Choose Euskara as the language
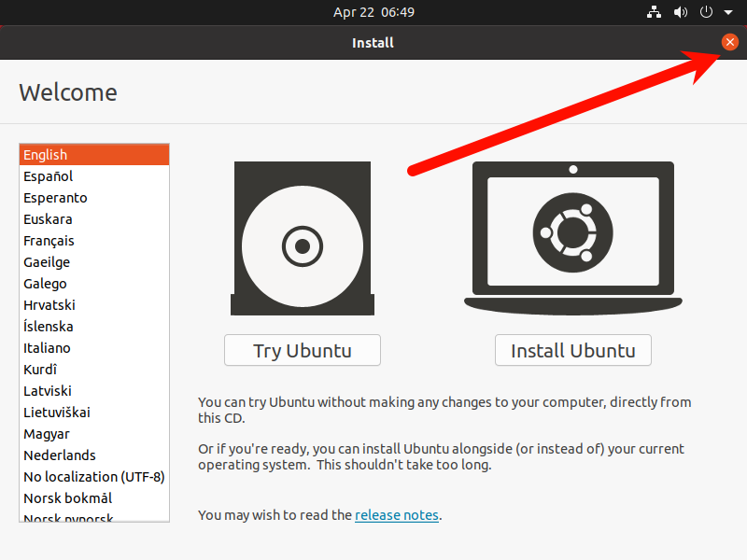This screenshot has width=747, height=560. coord(94,219)
